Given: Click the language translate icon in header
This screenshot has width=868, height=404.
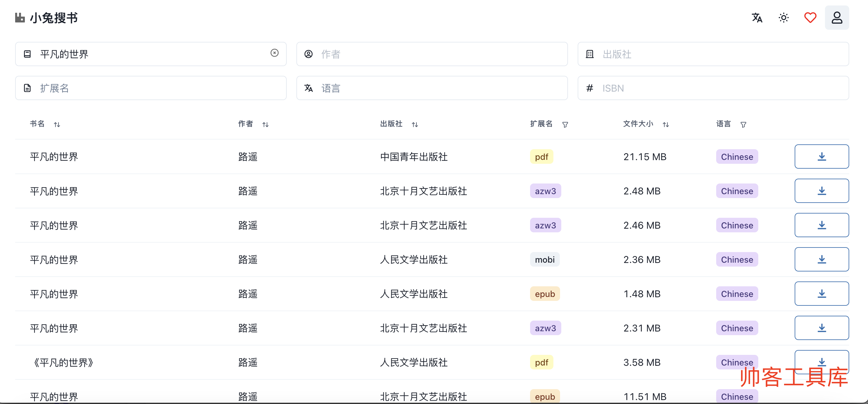Looking at the screenshot, I should (x=757, y=18).
